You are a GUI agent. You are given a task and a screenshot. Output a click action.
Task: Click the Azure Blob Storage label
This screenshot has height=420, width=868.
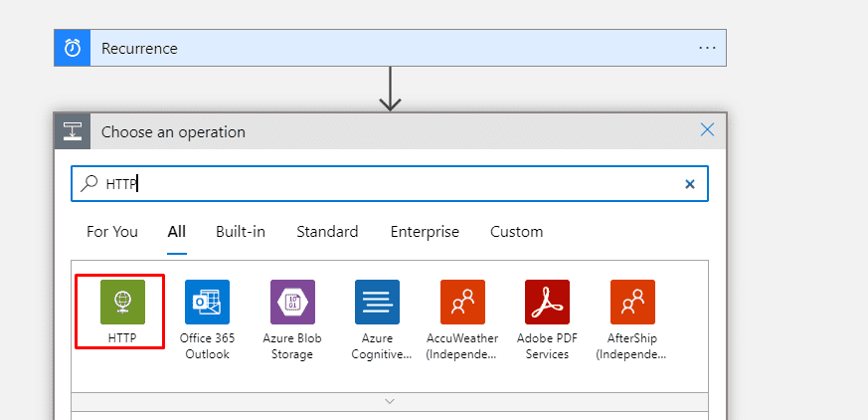coord(292,346)
